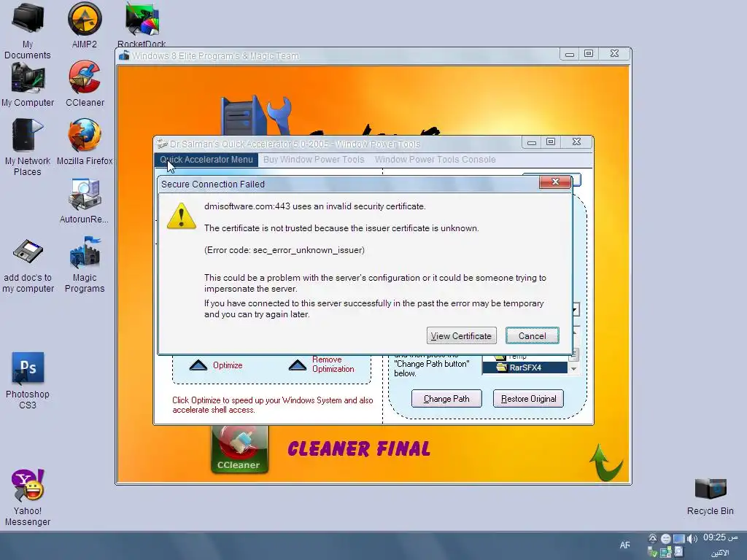Click the tray smiley face icon
747x560 pixels.
pyautogui.click(x=665, y=539)
